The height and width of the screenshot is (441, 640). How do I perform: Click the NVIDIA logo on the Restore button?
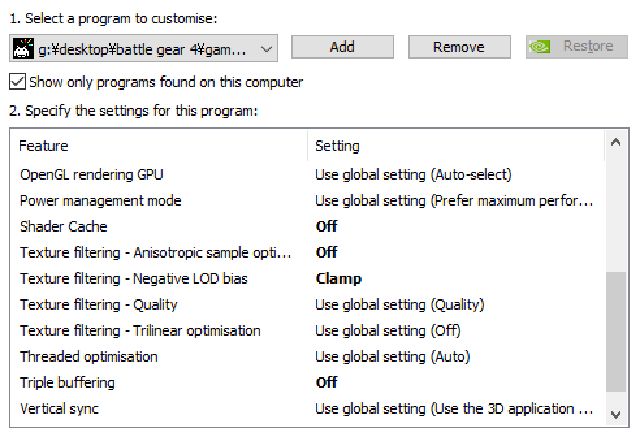click(x=540, y=47)
